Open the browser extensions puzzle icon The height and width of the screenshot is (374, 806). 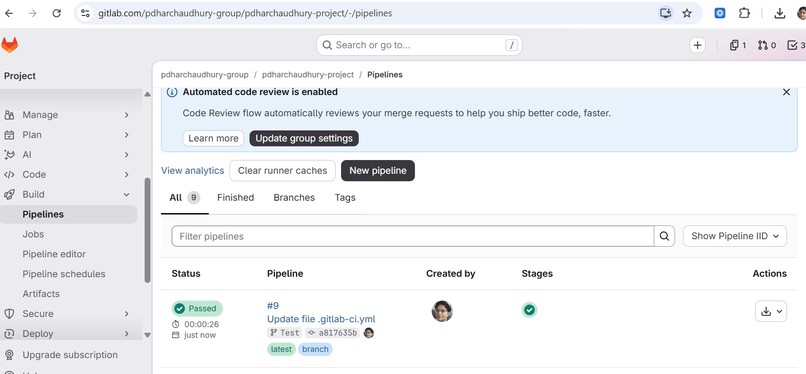744,13
